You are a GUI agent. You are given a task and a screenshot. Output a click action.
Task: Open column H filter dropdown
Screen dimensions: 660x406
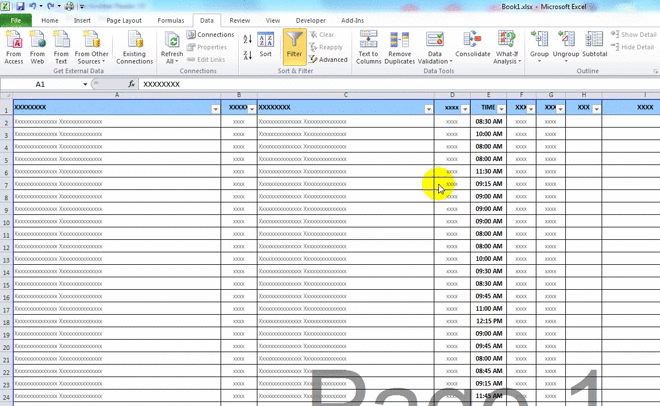pyautogui.click(x=596, y=109)
